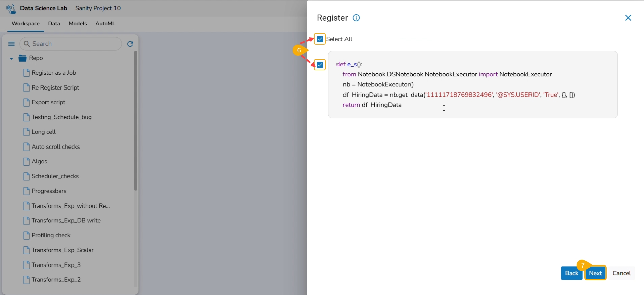Open the hamburger menu in the workspace sidebar
Viewport: 644px width, 295px height.
pyautogui.click(x=11, y=44)
